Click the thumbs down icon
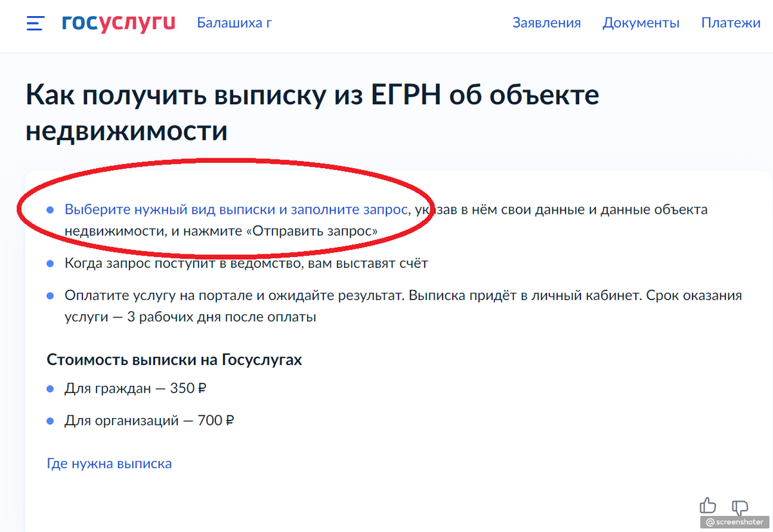773x532 pixels. (x=740, y=507)
